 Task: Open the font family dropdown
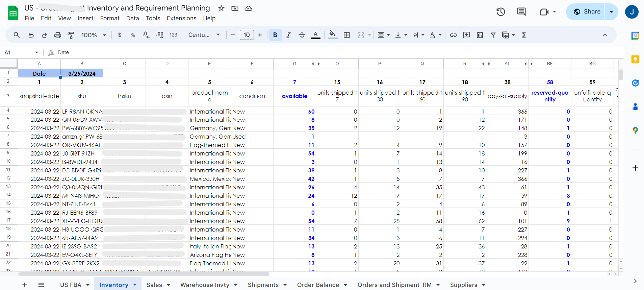(x=204, y=35)
